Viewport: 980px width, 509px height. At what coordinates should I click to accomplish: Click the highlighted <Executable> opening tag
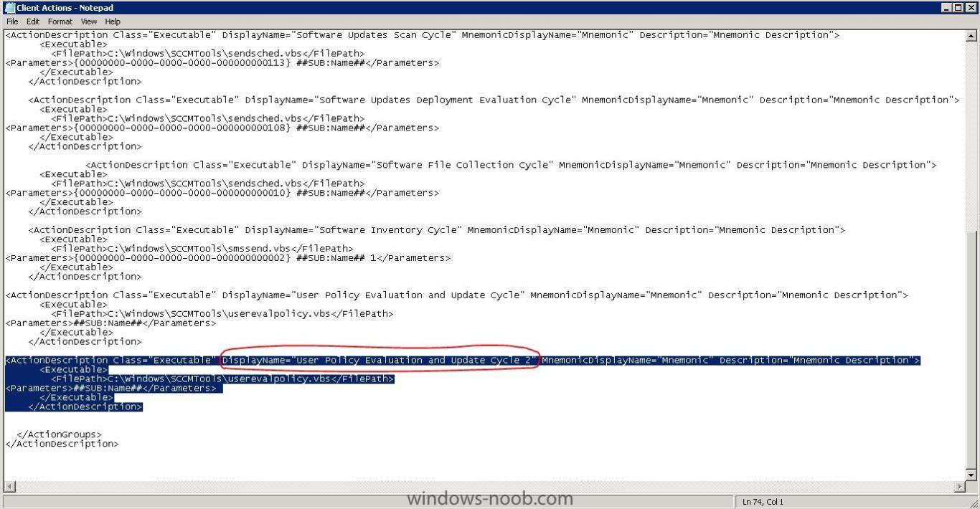[x=73, y=370]
